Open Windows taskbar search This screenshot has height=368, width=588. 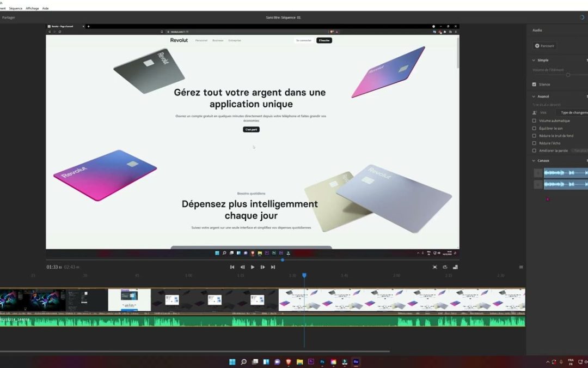[243, 362]
